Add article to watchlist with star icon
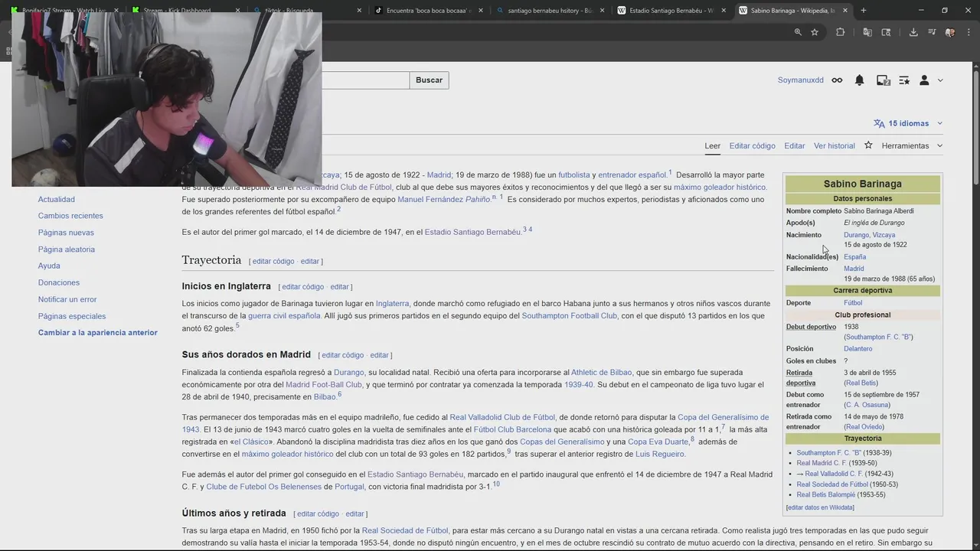This screenshot has width=980, height=551. coord(868,145)
